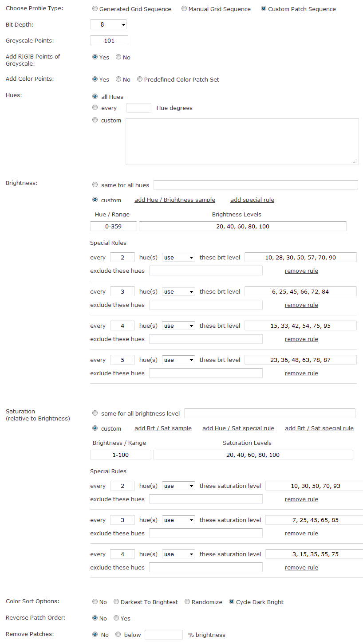Click add Brt / Sat sample link

[163, 428]
